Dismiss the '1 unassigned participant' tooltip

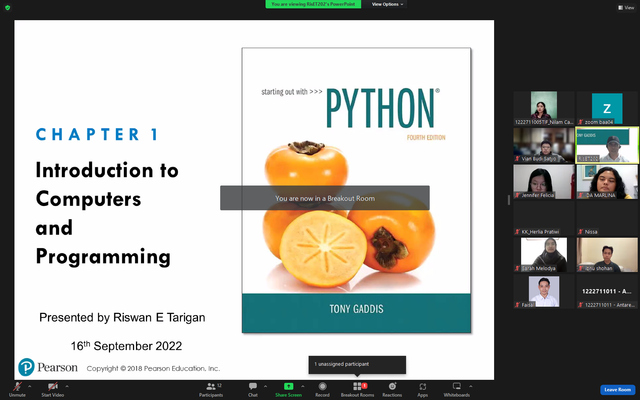click(x=357, y=364)
